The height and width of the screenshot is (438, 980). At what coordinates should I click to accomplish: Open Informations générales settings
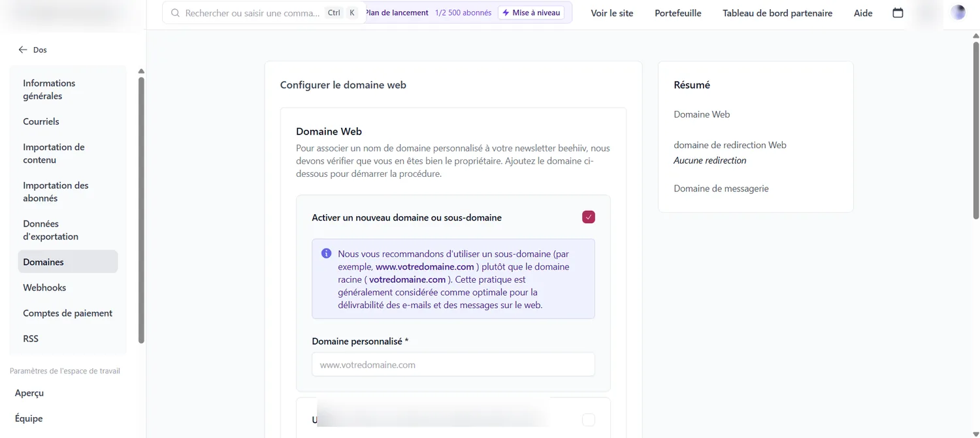click(x=68, y=89)
